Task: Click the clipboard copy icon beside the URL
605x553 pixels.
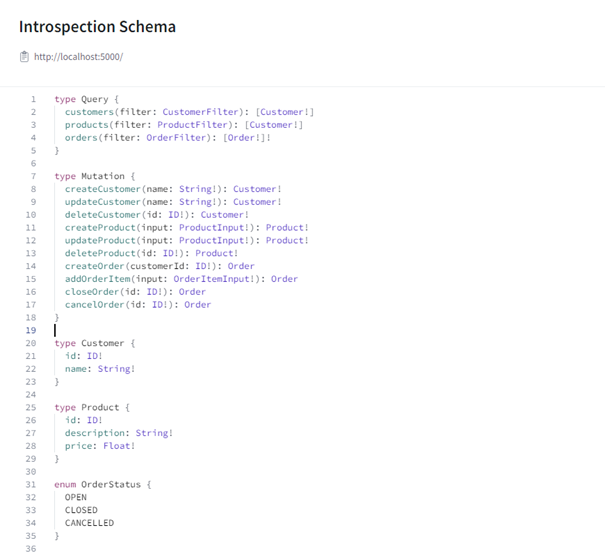Action: tap(24, 57)
